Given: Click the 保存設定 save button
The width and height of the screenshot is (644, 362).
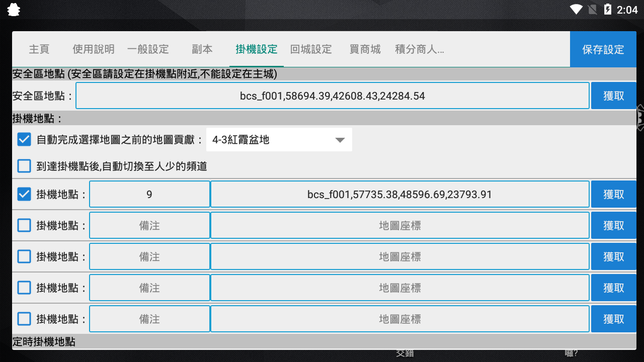Looking at the screenshot, I should (603, 49).
